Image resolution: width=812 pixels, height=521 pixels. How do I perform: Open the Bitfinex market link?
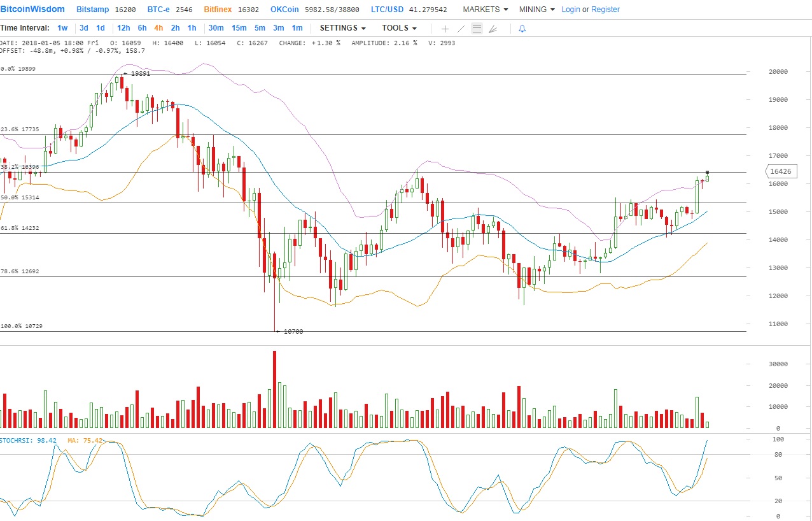(218, 10)
